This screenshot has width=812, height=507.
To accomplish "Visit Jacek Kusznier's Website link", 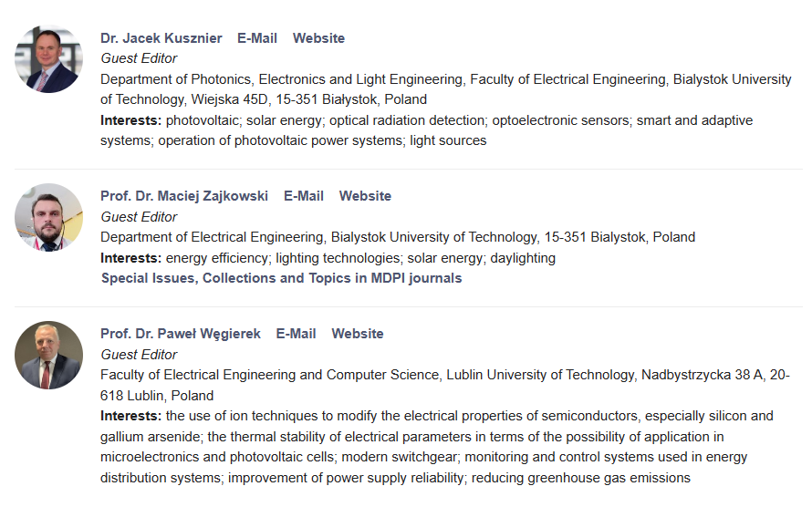I will coord(318,38).
